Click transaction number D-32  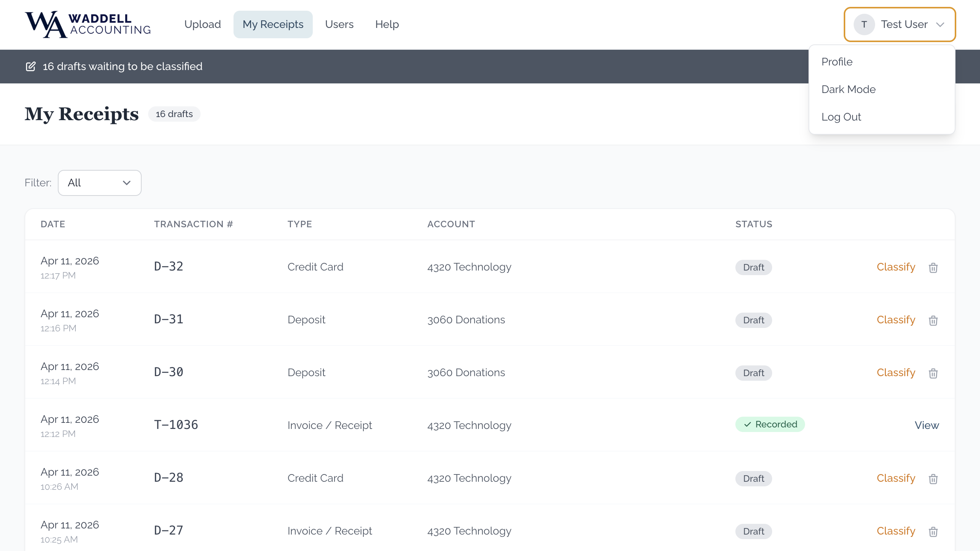pyautogui.click(x=168, y=267)
